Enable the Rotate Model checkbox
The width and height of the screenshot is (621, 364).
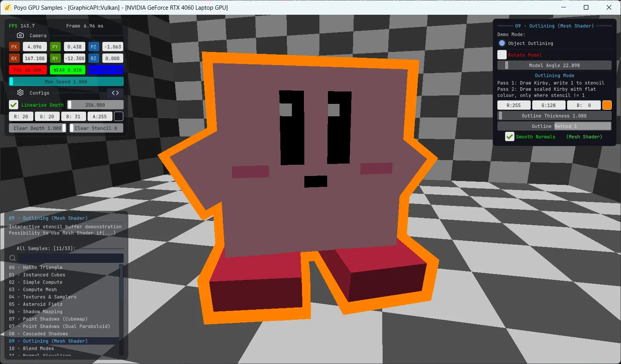502,55
